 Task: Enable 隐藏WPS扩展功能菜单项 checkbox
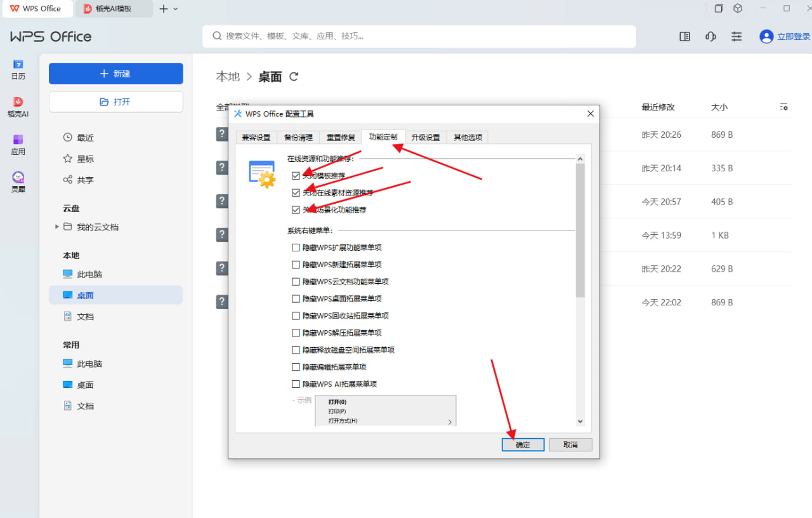296,248
